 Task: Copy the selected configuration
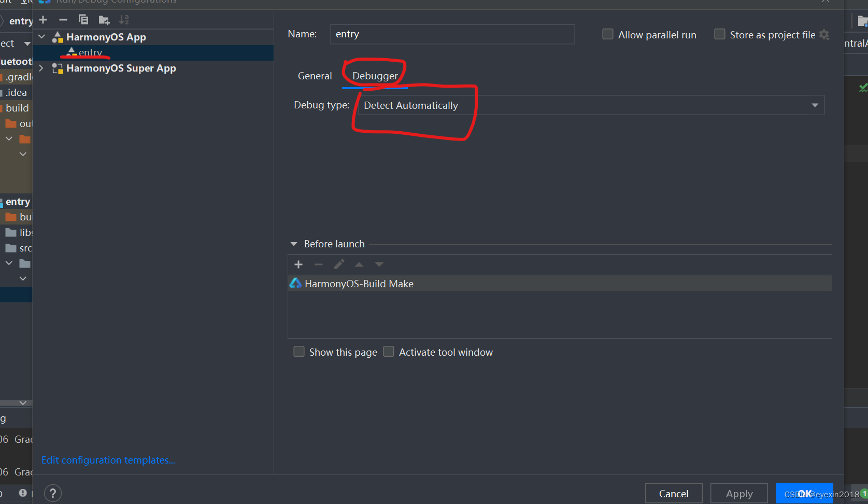83,20
